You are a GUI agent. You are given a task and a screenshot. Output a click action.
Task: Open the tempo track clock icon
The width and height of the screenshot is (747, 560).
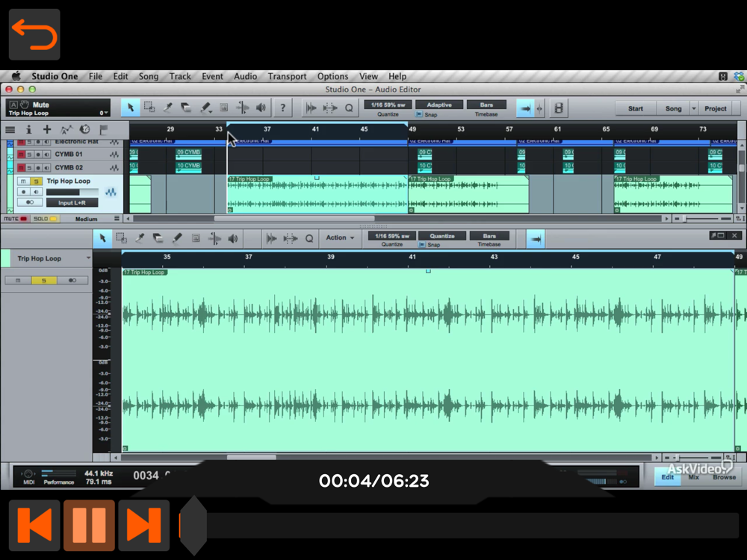[x=85, y=129]
